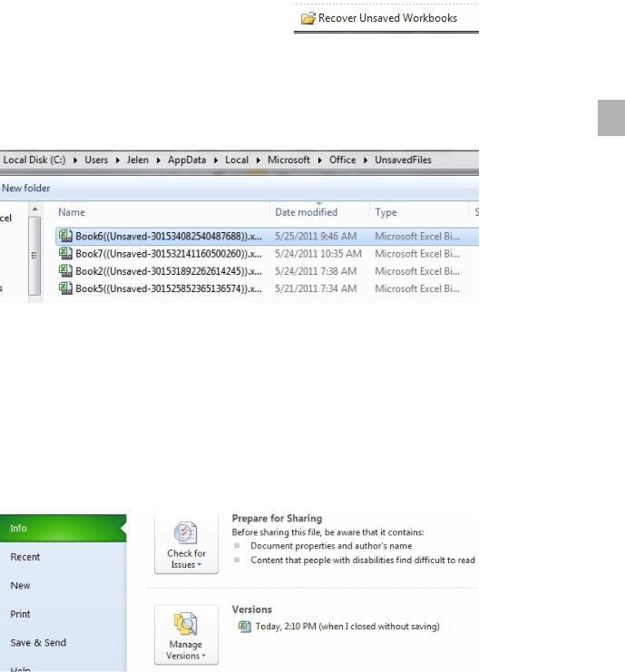This screenshot has height=672, width=625.
Task: Open the Today, 2:10 PM closed without saving version
Action: pyautogui.click(x=347, y=627)
